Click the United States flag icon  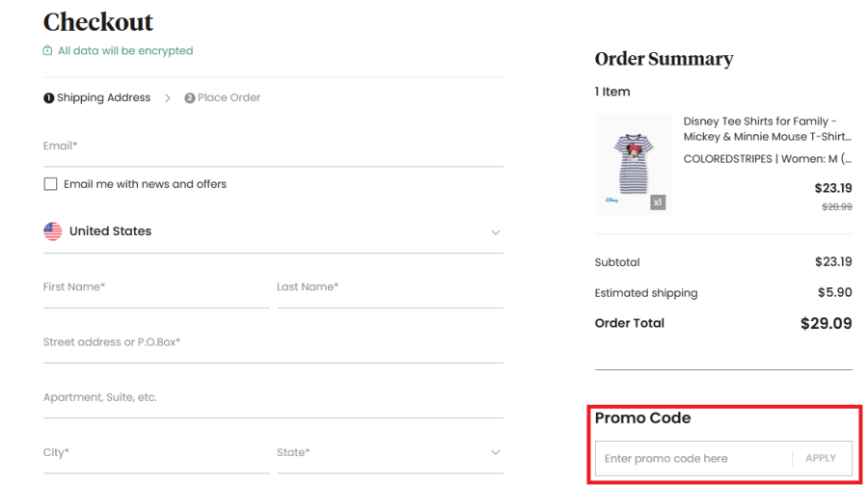pyautogui.click(x=53, y=231)
